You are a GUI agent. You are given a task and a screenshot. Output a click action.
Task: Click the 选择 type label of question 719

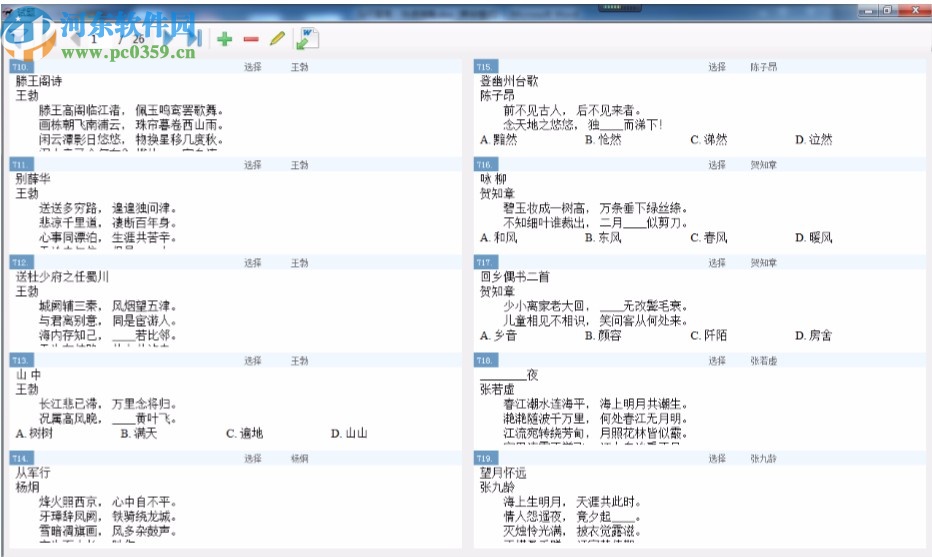[717, 458]
